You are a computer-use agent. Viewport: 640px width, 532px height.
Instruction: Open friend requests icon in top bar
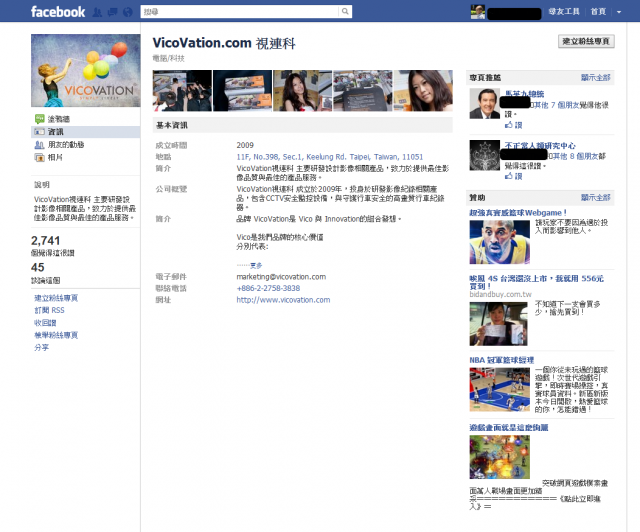tap(97, 12)
